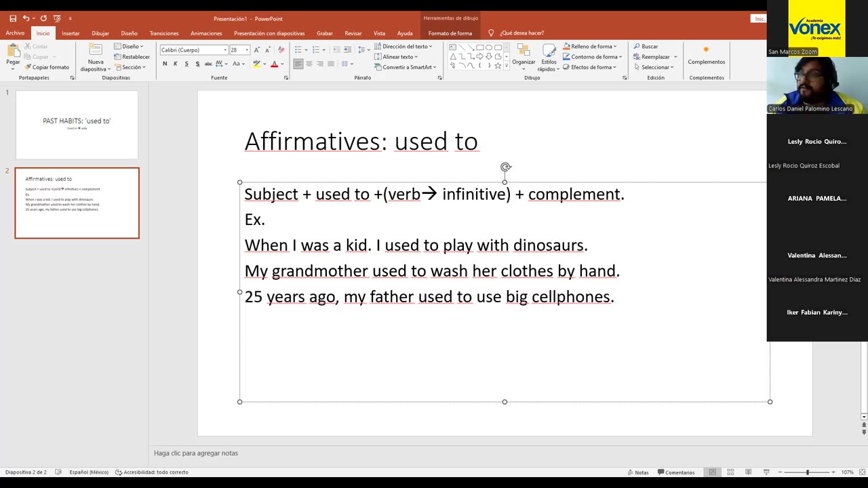
Task: Clear all formatting eraser icon
Action: coord(281,49)
